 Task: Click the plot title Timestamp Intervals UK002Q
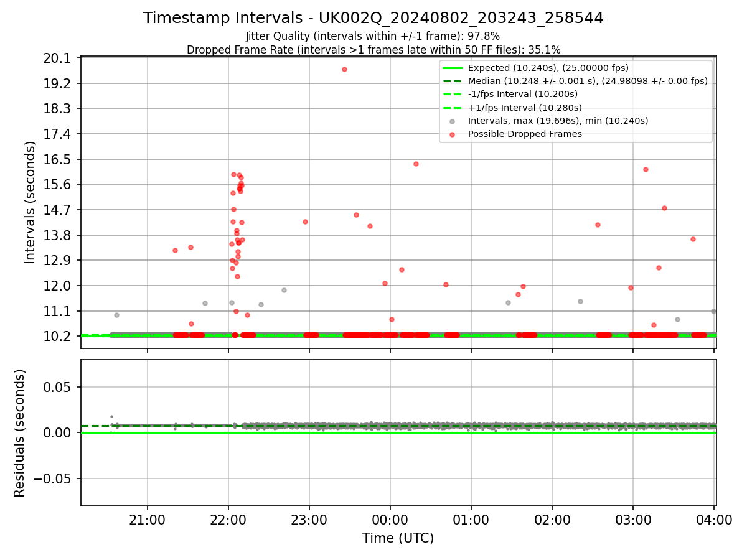tap(374, 18)
